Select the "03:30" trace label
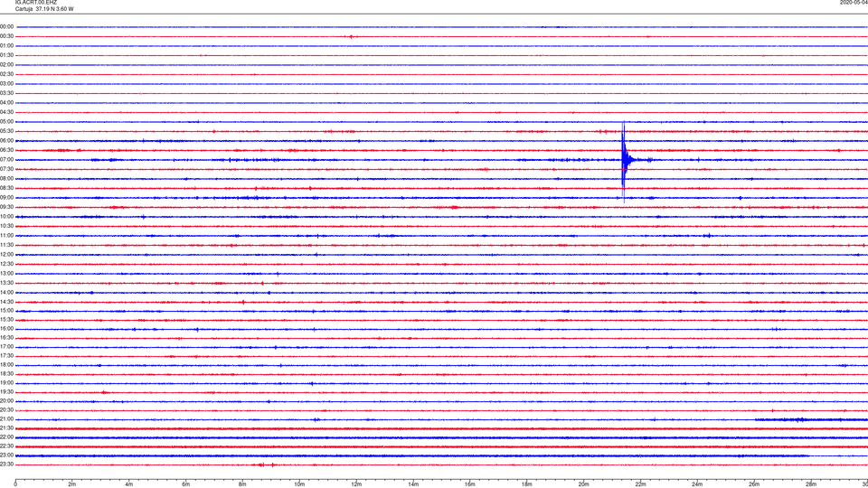Viewport: 868px width, 488px height. coord(6,93)
